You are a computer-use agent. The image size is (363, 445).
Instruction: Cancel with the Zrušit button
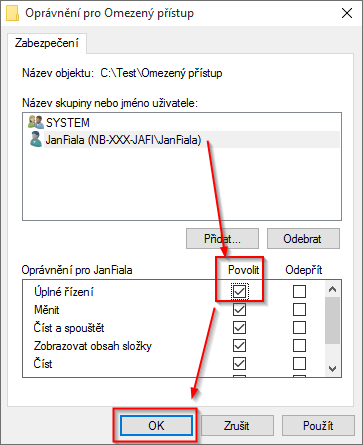point(237,425)
